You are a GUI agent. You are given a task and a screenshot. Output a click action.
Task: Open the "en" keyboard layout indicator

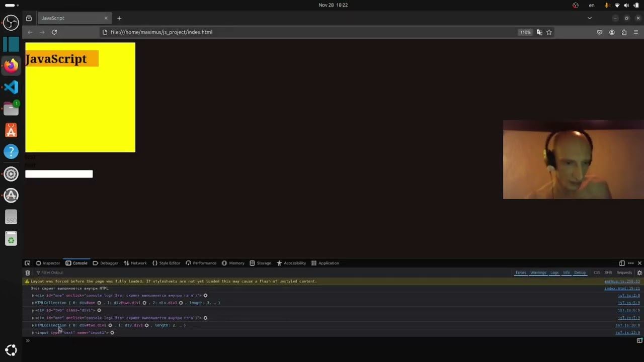click(592, 5)
